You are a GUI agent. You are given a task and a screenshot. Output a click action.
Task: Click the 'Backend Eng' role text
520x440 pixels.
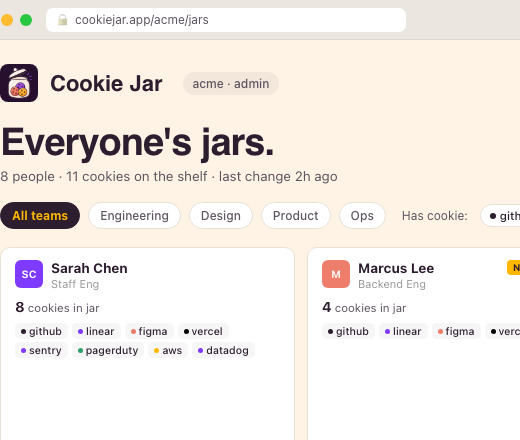[x=392, y=284]
